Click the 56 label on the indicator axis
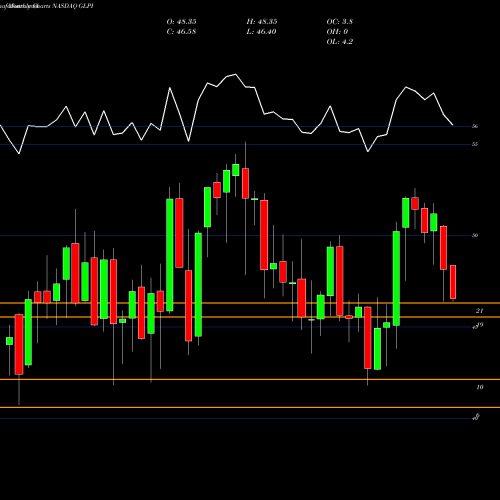The image size is (500, 500). (475, 126)
